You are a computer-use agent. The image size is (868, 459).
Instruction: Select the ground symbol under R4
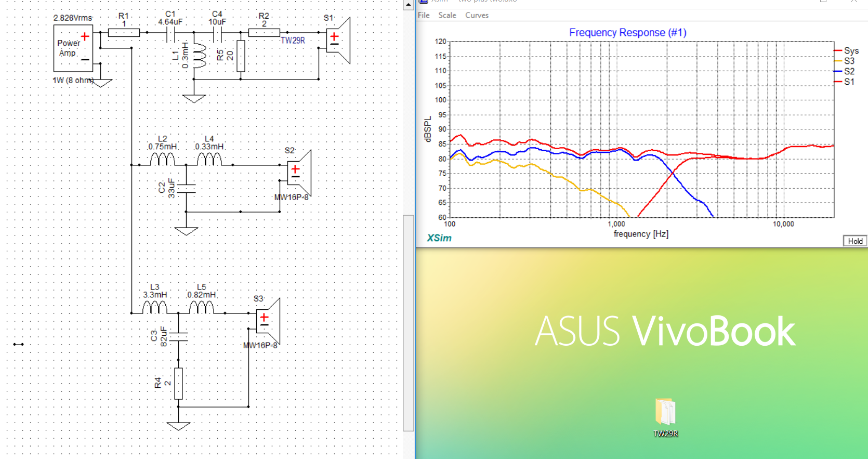(x=178, y=426)
